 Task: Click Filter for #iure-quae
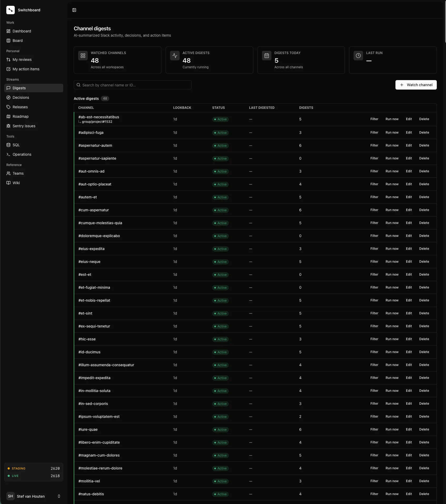(374, 429)
